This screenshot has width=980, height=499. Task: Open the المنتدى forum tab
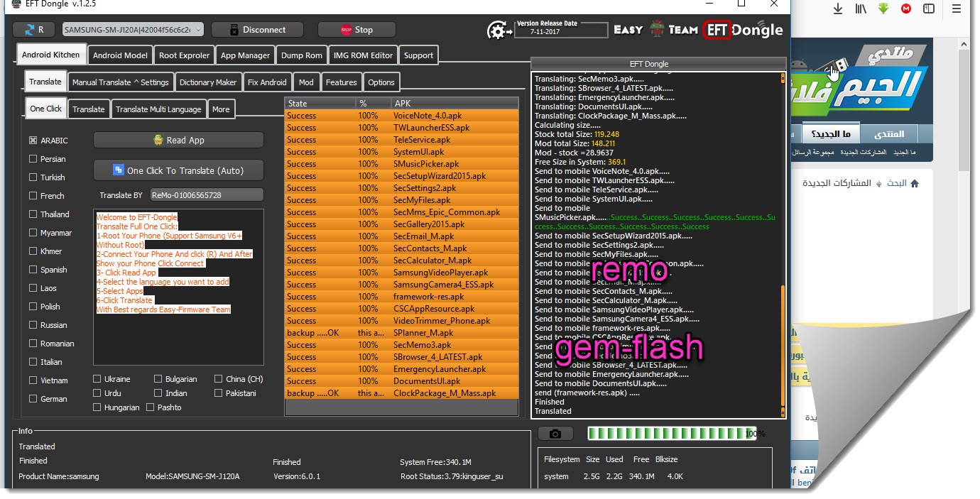point(888,134)
